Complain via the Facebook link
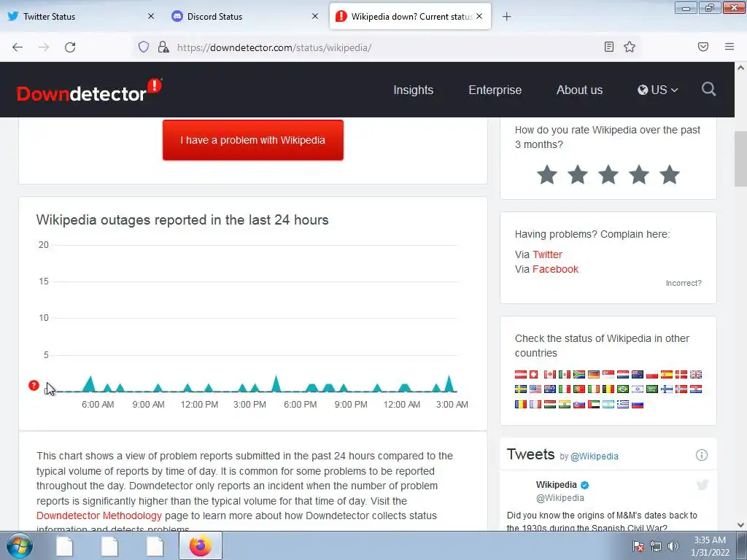 click(555, 269)
